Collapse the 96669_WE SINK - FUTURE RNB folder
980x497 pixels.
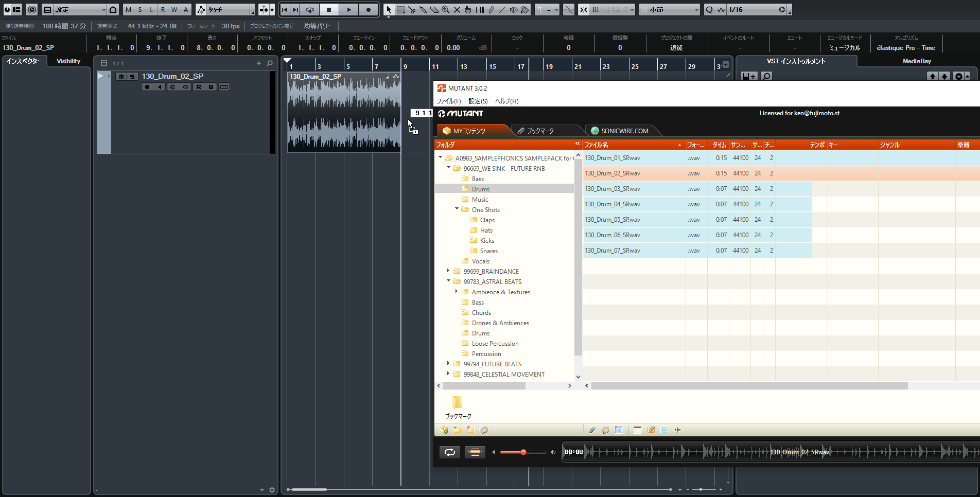(448, 168)
